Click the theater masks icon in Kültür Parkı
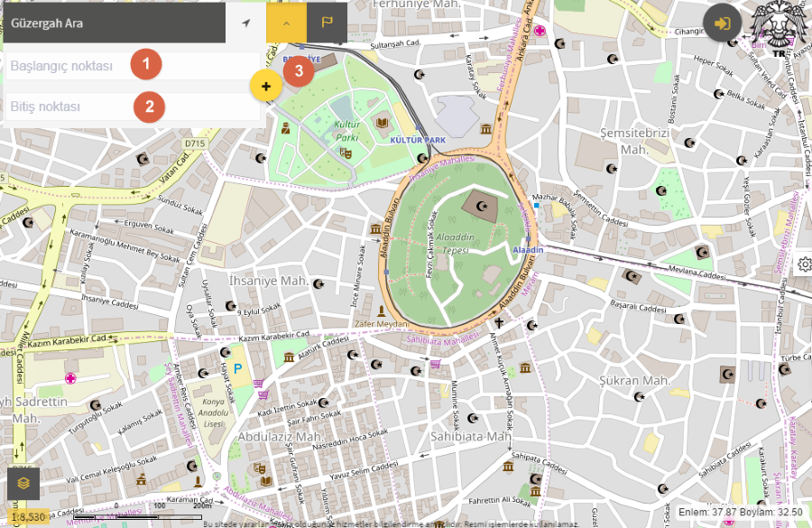The image size is (812, 528). (345, 153)
